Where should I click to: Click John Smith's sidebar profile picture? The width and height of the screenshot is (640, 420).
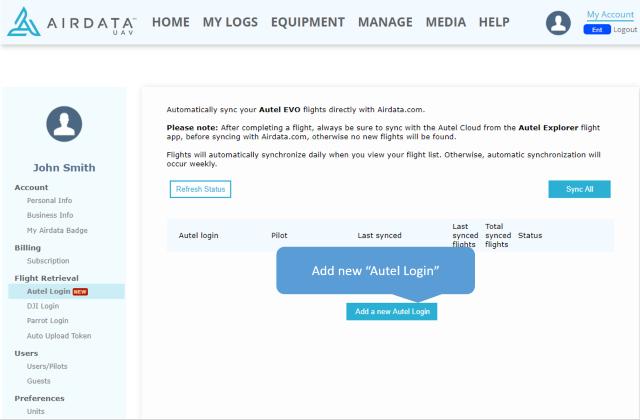click(x=64, y=124)
